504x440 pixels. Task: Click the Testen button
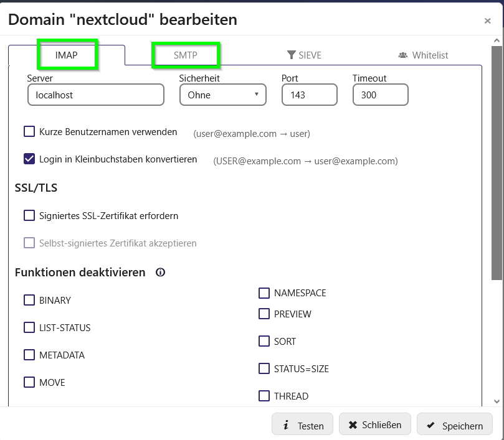[x=303, y=425]
